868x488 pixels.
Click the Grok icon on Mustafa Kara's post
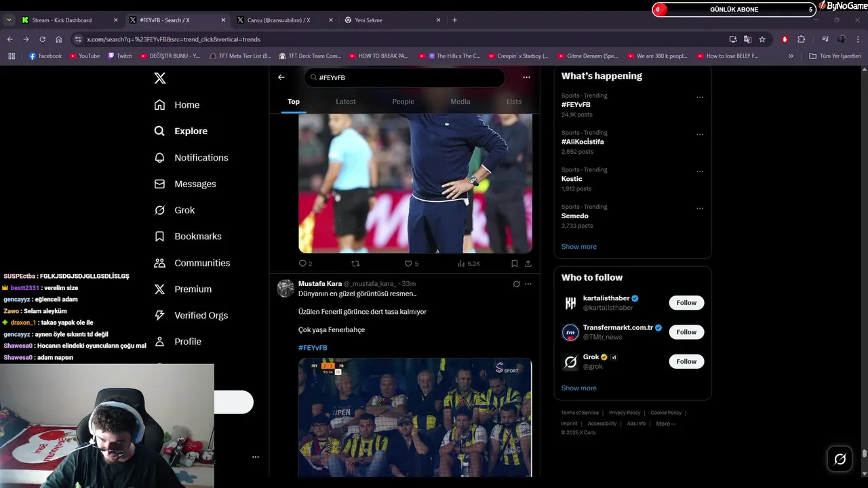pos(516,284)
